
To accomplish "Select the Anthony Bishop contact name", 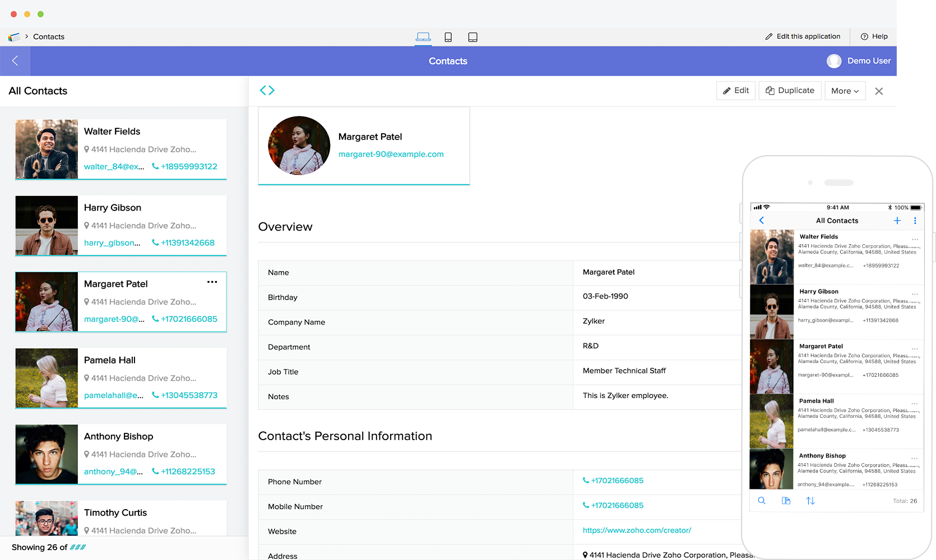I will tap(118, 436).
